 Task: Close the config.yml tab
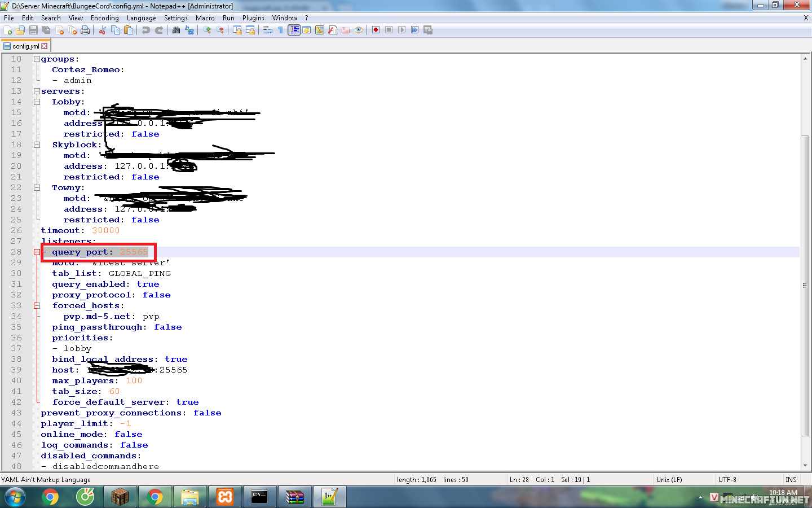(x=45, y=46)
